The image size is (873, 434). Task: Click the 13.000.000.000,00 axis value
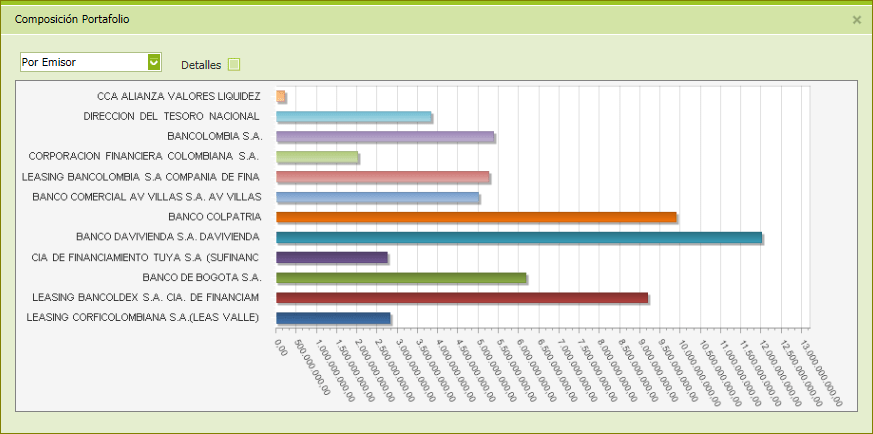click(822, 372)
